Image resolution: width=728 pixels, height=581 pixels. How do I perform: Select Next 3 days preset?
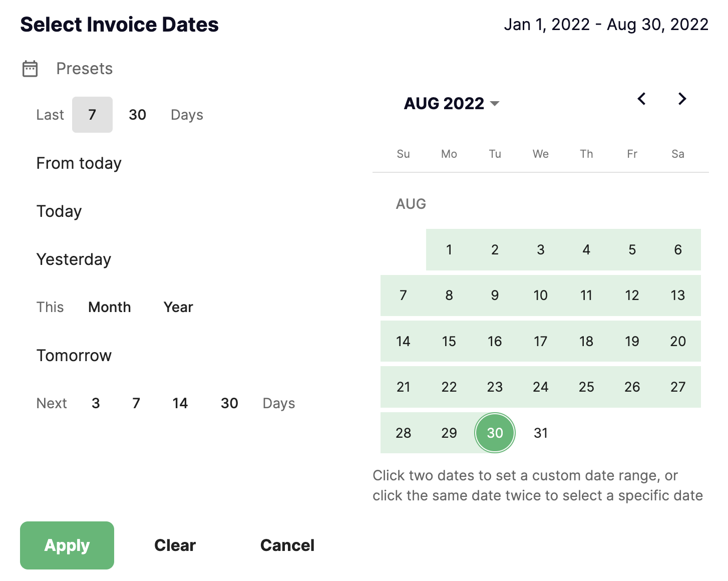pos(96,403)
